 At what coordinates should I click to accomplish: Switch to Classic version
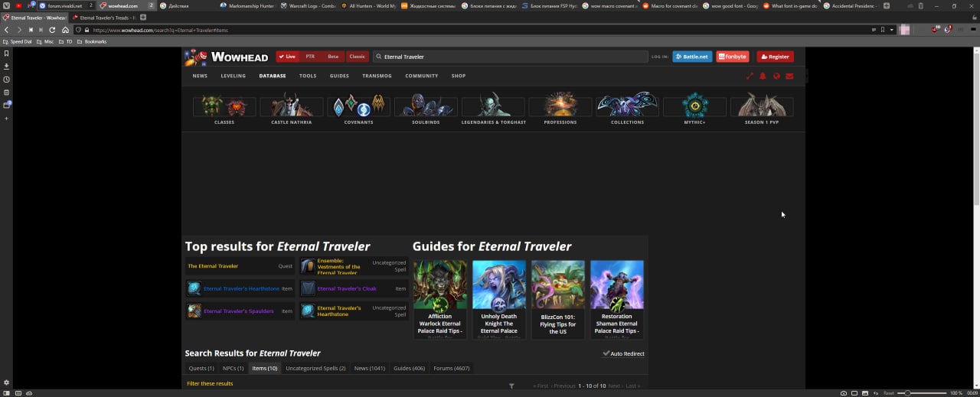(x=358, y=57)
